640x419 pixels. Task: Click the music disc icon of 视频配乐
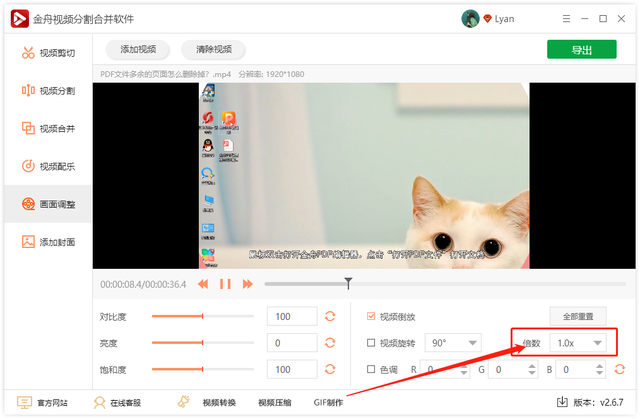(x=28, y=166)
